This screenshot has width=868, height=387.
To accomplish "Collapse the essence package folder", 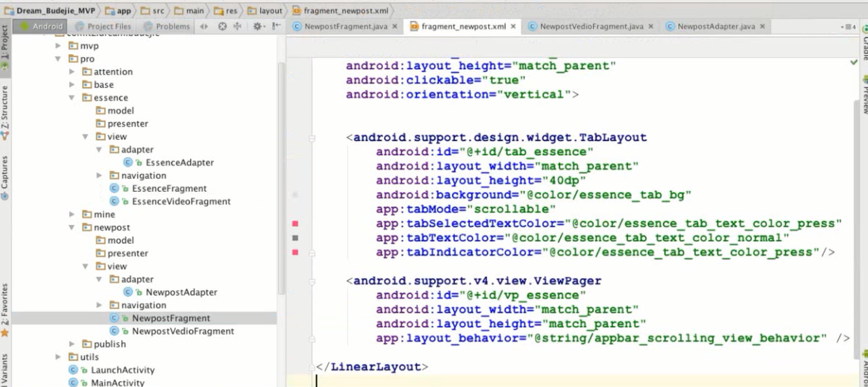I will click(73, 98).
